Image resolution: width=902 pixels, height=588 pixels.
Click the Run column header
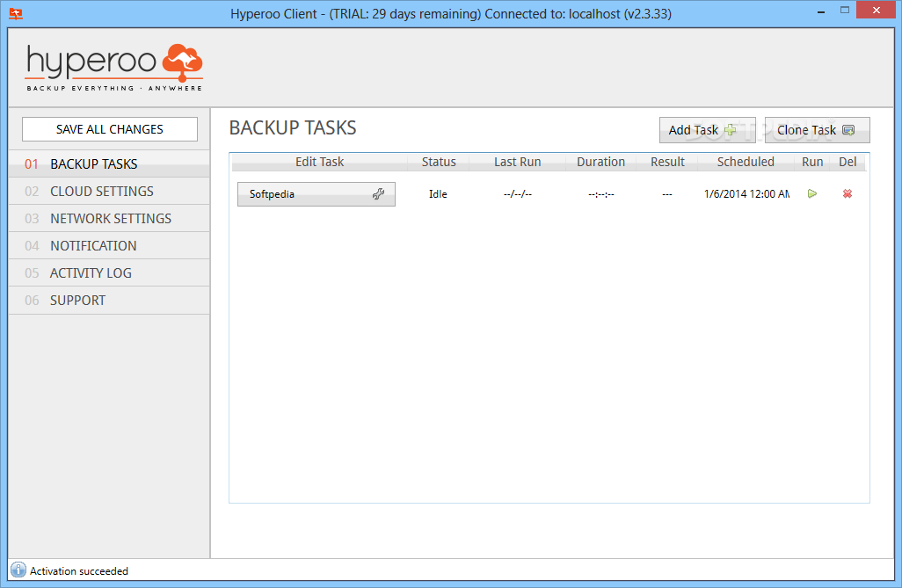[x=812, y=163]
